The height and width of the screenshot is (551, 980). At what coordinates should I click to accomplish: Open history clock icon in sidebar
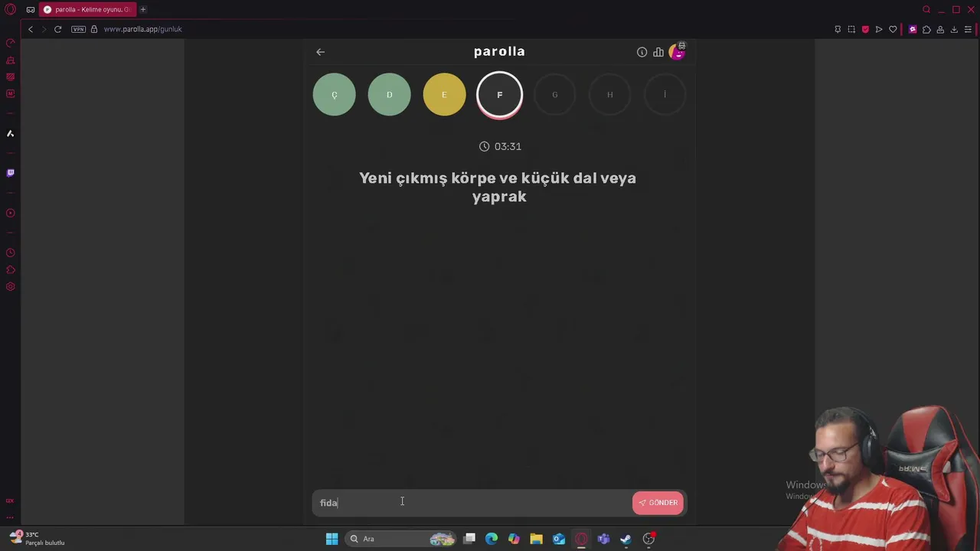pyautogui.click(x=10, y=253)
